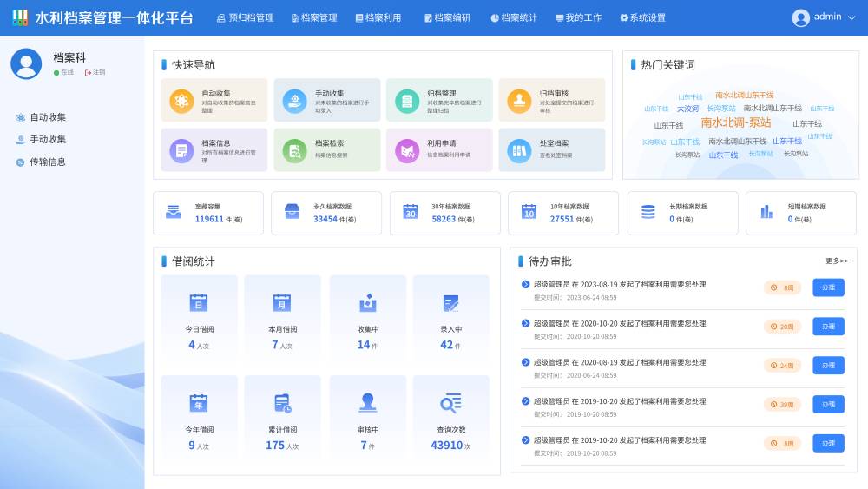The height and width of the screenshot is (489, 868).
Task: Click the 39周 duration badge
Action: point(782,404)
